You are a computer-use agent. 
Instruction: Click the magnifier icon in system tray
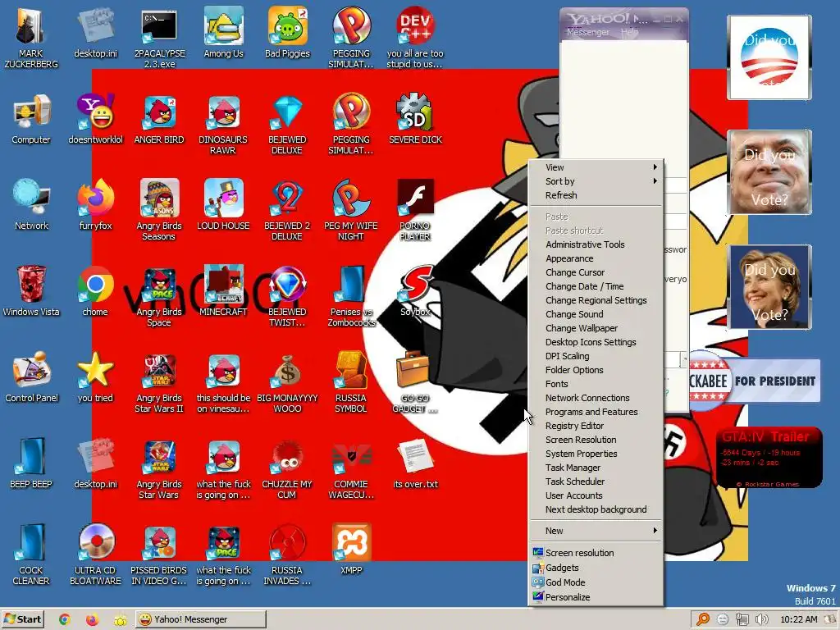[703, 619]
